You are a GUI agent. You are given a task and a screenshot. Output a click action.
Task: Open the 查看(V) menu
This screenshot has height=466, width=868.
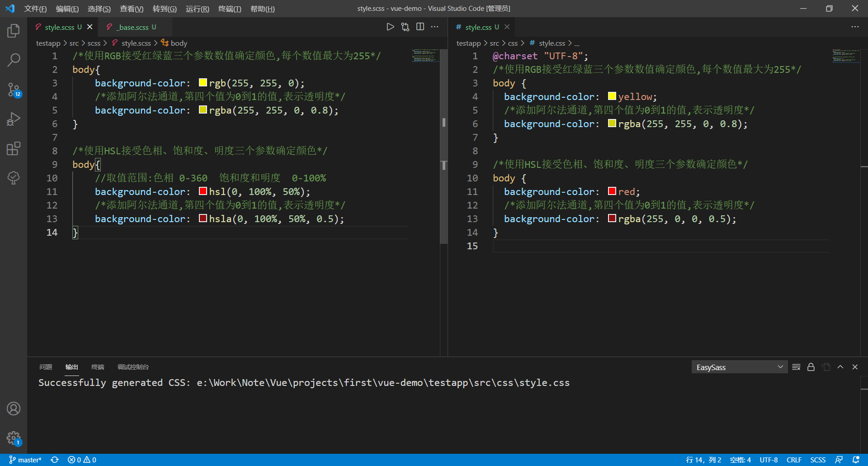tap(131, 9)
